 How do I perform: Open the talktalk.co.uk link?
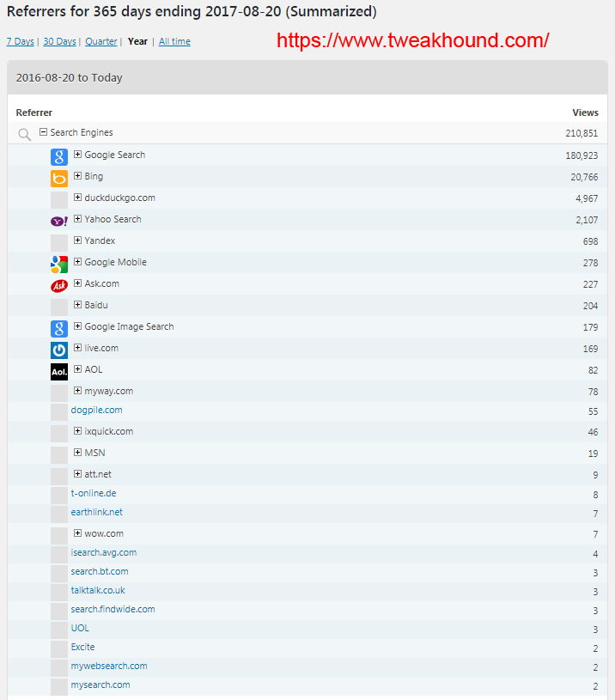tap(98, 590)
